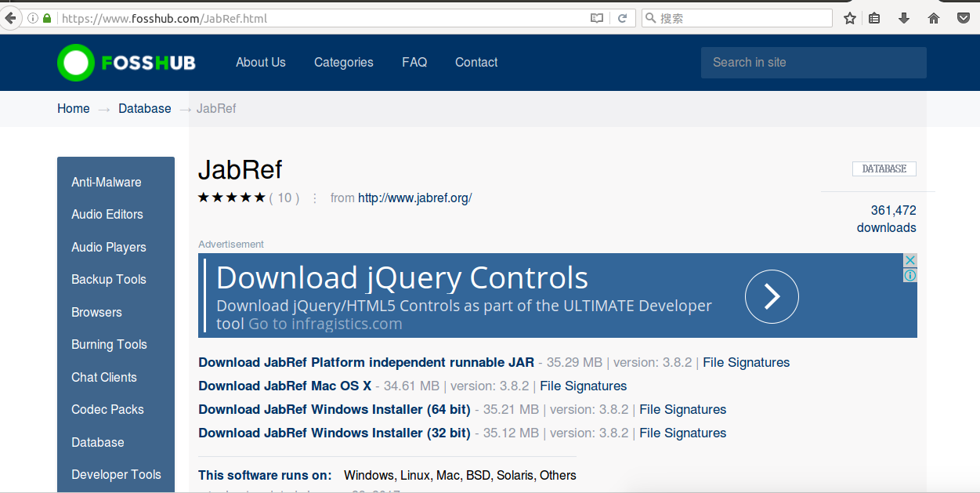Open Browsers category in sidebar

coord(96,312)
